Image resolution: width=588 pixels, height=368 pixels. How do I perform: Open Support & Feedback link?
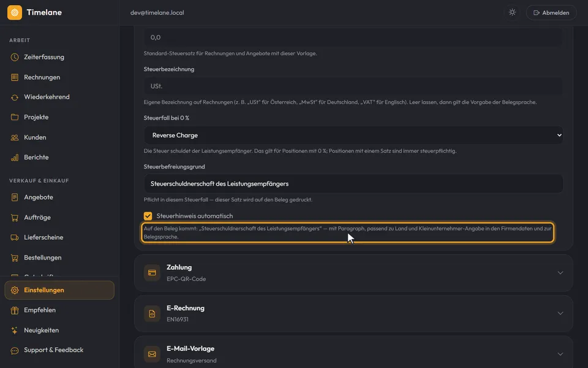[59, 350]
